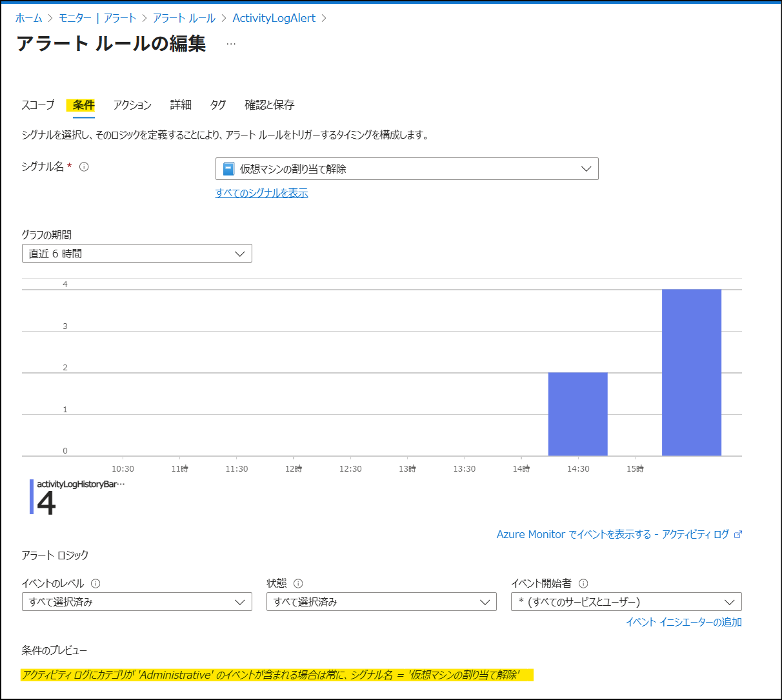The height and width of the screenshot is (700, 782).
Task: Open the シグナル名 dropdown
Action: pyautogui.click(x=406, y=168)
